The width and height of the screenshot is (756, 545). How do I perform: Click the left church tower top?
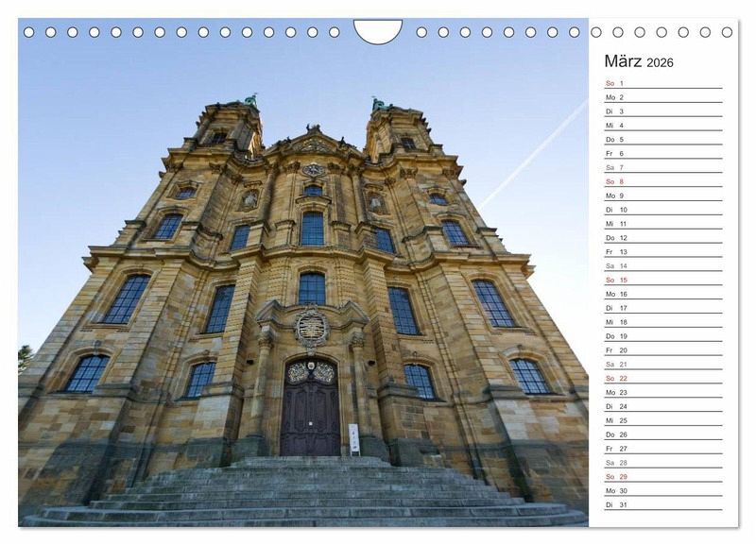231,118
